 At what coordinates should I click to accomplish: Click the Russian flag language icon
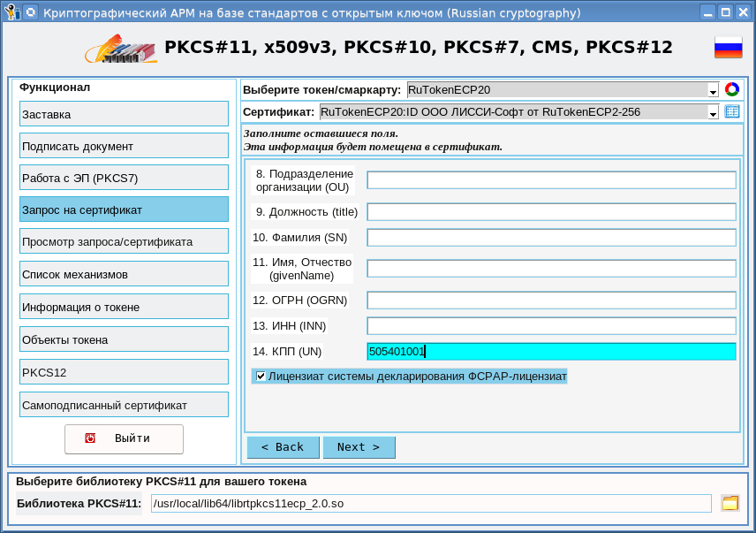[x=728, y=47]
